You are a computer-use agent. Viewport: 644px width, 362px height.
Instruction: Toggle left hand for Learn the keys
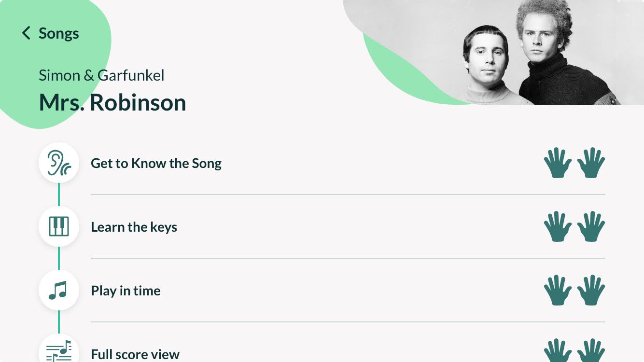(558, 227)
